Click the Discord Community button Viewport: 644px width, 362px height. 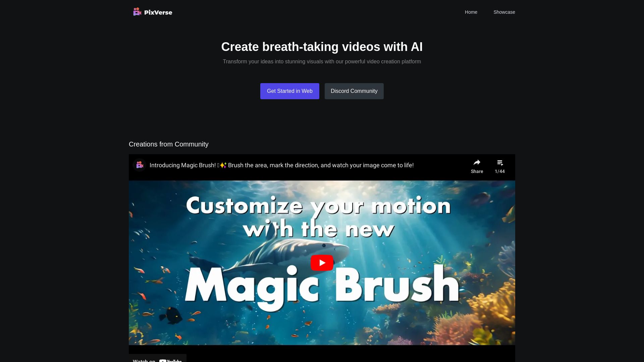click(x=354, y=90)
